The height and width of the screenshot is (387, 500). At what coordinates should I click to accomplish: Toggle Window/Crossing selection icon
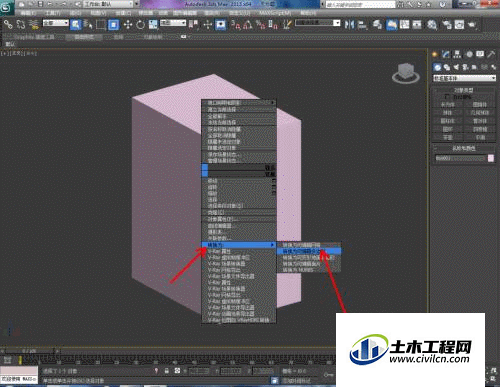pyautogui.click(x=114, y=24)
